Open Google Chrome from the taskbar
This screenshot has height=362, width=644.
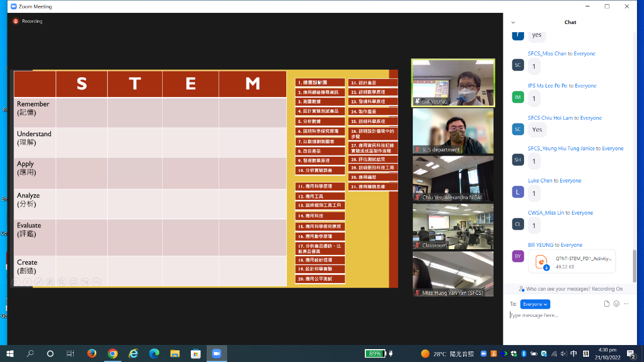coord(112,354)
